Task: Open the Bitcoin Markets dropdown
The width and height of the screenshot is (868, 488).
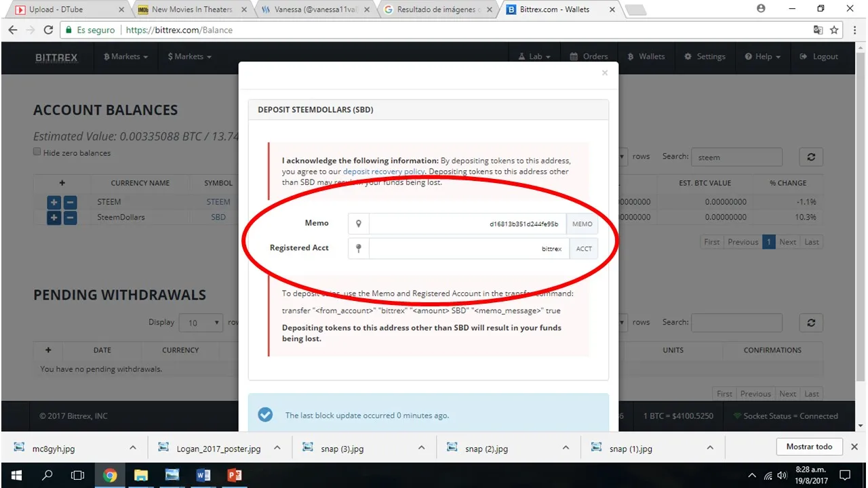Action: click(125, 57)
